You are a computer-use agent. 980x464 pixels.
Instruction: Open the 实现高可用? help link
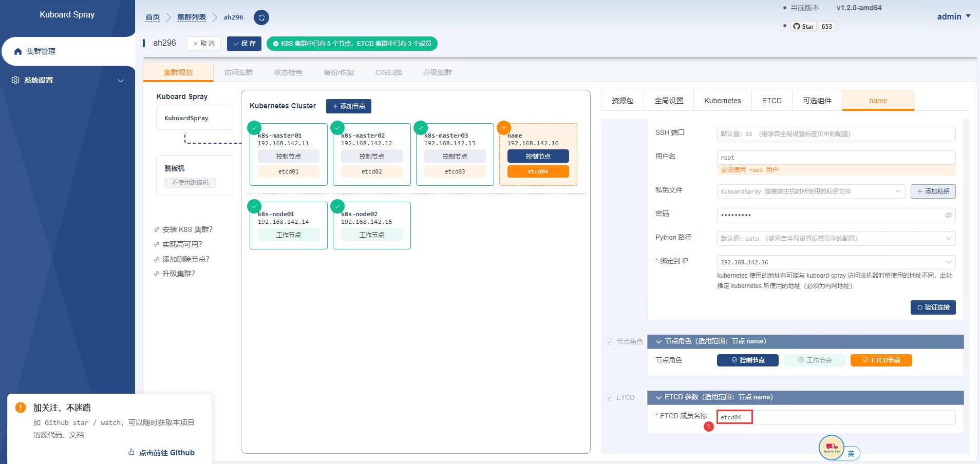pyautogui.click(x=178, y=244)
